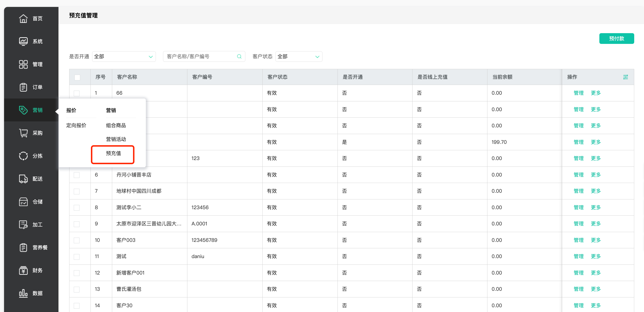
Task: Click the green 预付款 button
Action: click(x=616, y=38)
